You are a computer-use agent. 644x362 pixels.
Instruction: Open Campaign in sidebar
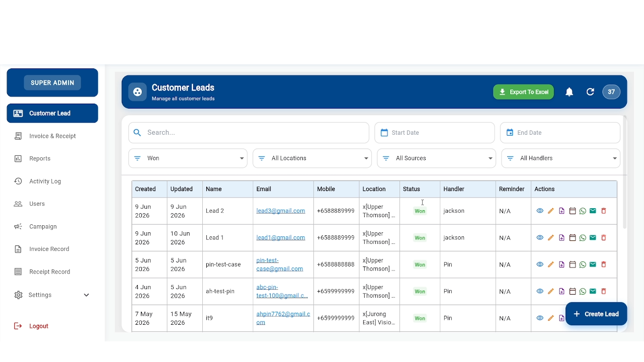(52, 227)
